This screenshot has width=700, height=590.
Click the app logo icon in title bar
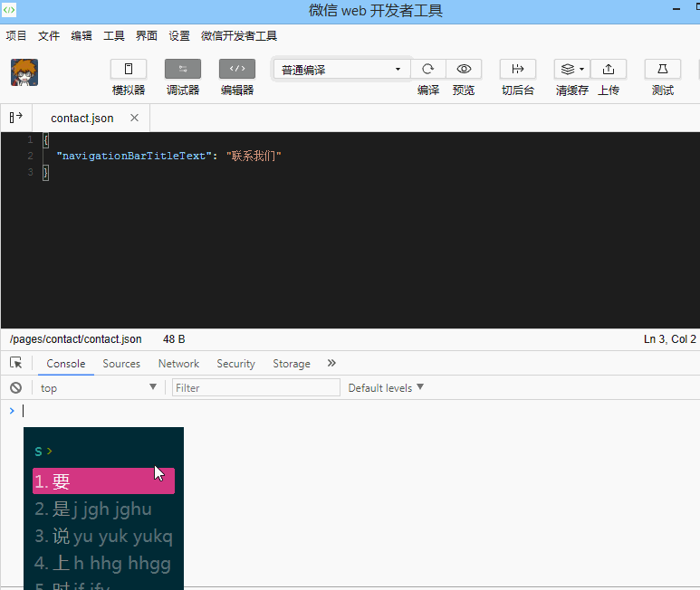pos(9,10)
